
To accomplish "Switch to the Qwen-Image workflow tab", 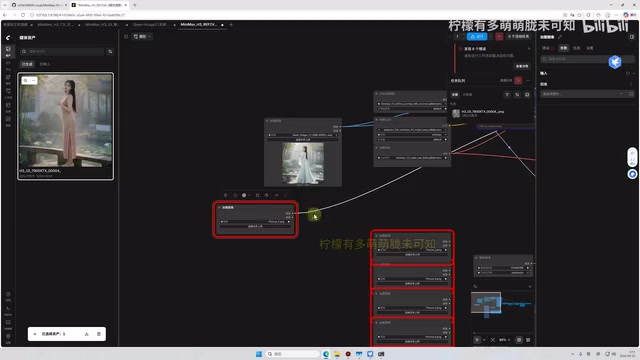I will coord(151,24).
